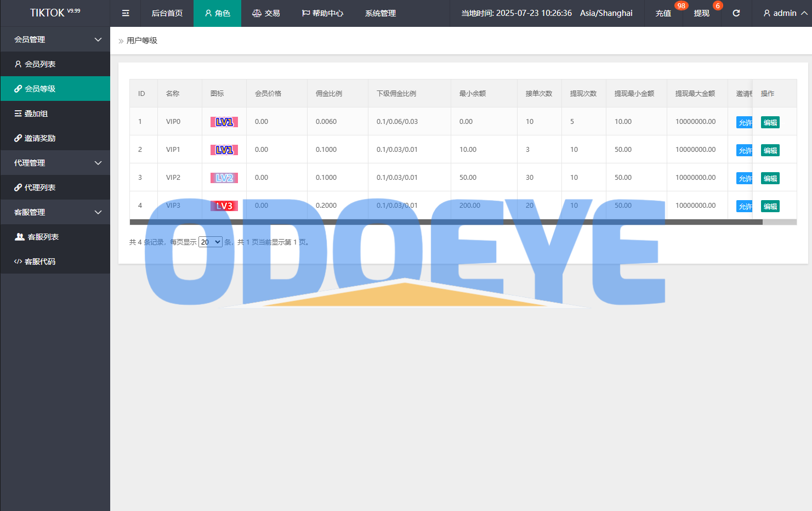Toggle the 允许 switch for VIP2
Screen dimensions: 812x511
coord(744,178)
